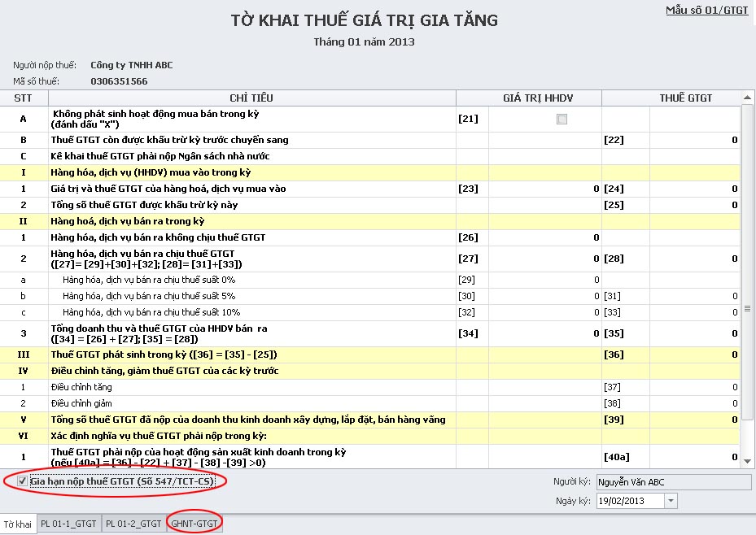Select the [33] 10% tax cell

pyautogui.click(x=694, y=312)
